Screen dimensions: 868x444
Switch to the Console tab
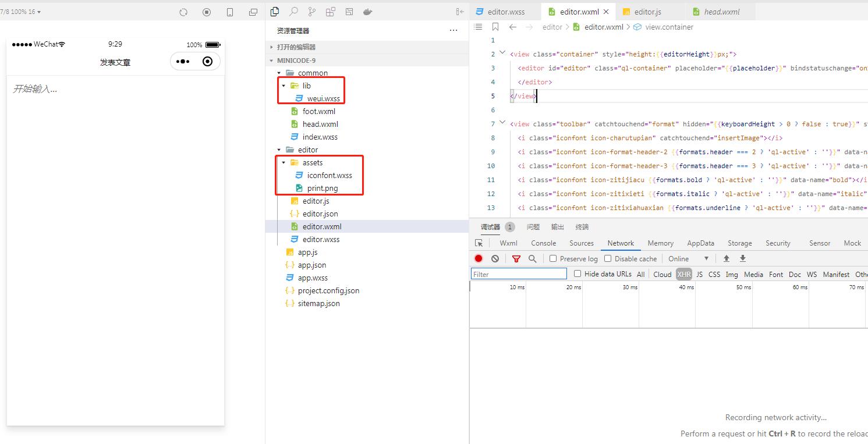[543, 243]
